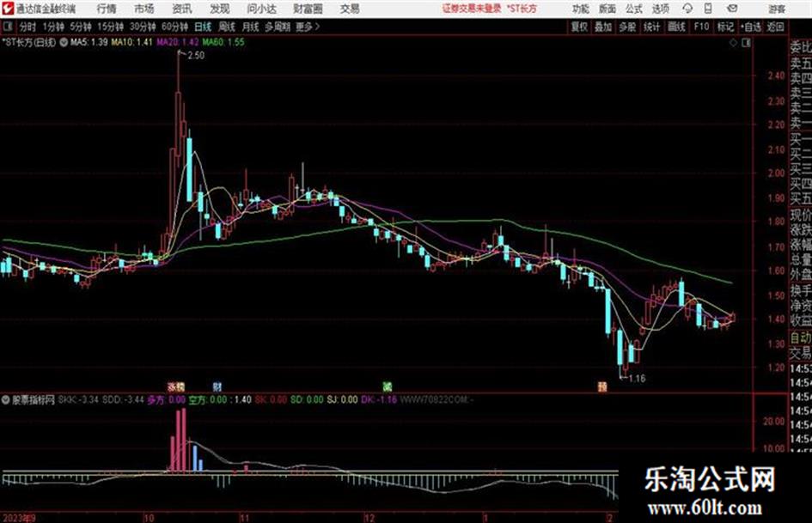Click the 空方: 0.00 indicator value
This screenshot has height=523, width=812.
pyautogui.click(x=208, y=399)
